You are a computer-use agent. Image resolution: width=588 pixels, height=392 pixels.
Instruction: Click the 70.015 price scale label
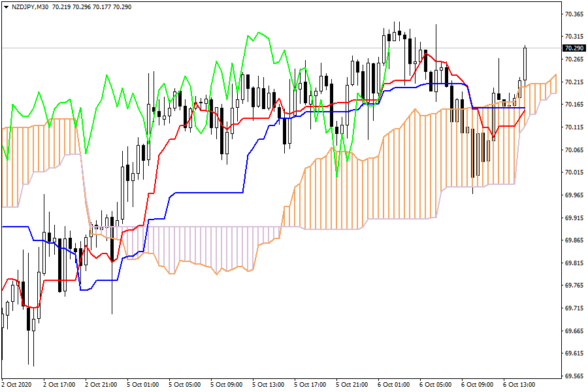(x=574, y=172)
